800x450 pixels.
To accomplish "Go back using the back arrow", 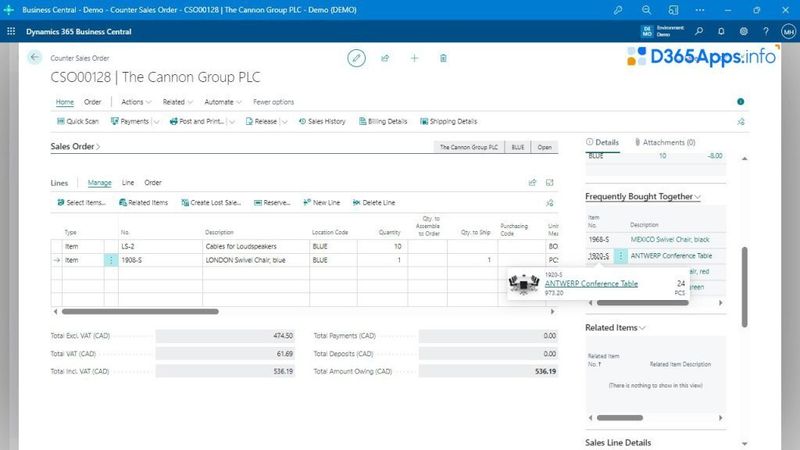I will click(35, 57).
